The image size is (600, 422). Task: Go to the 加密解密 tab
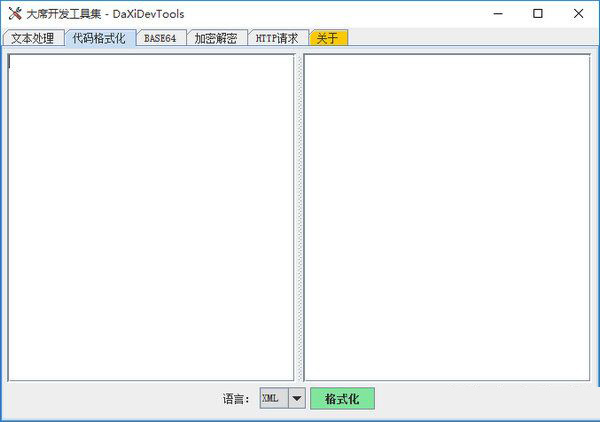[217, 38]
